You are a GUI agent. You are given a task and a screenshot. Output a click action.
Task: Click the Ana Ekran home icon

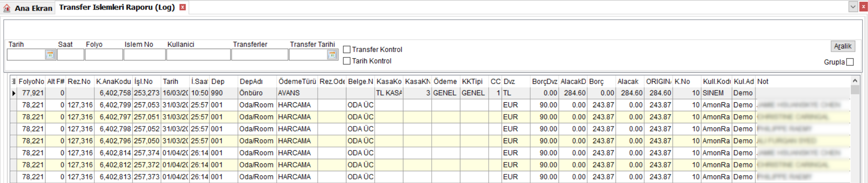(7, 8)
